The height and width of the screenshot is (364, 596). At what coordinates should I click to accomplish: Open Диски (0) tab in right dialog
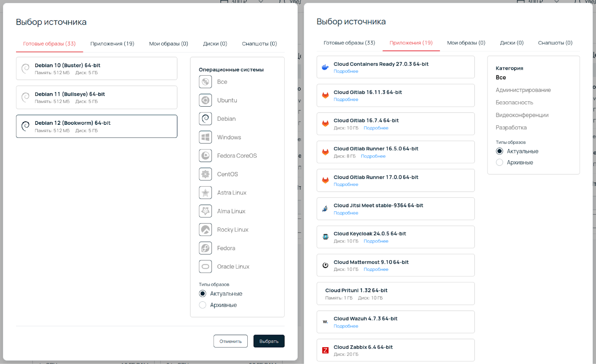click(512, 43)
